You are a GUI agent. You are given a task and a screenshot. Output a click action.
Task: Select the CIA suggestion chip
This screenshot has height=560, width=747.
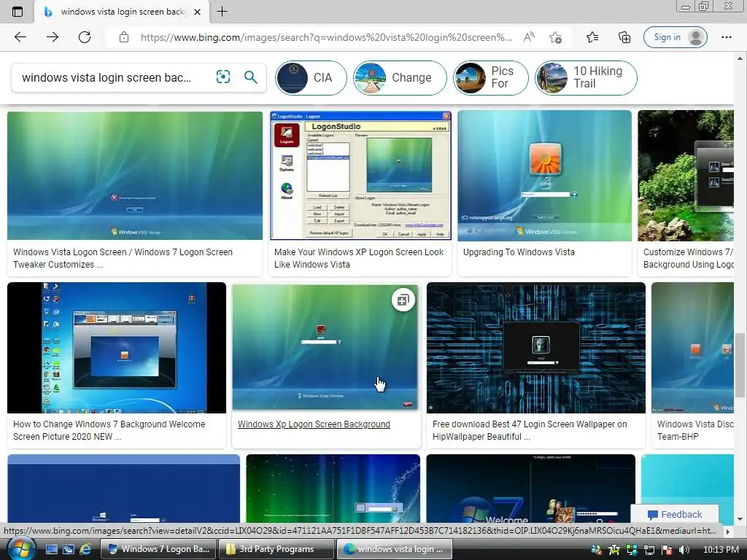(311, 77)
